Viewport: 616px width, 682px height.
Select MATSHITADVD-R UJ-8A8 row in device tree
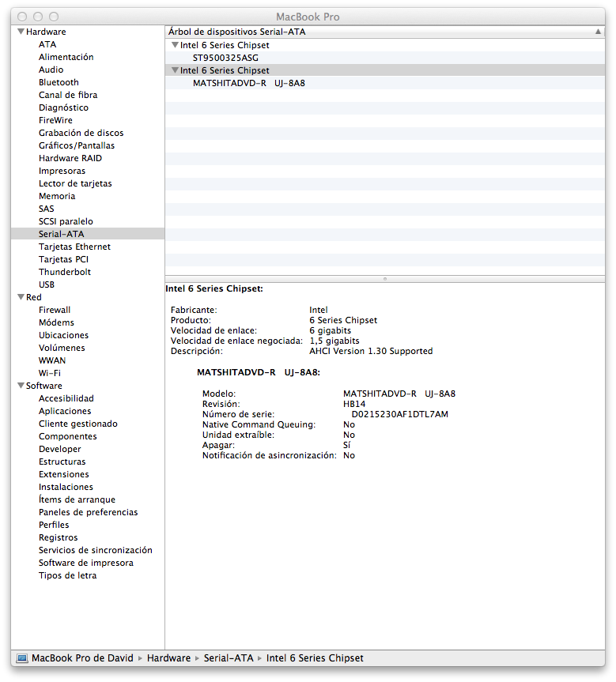pyautogui.click(x=385, y=83)
